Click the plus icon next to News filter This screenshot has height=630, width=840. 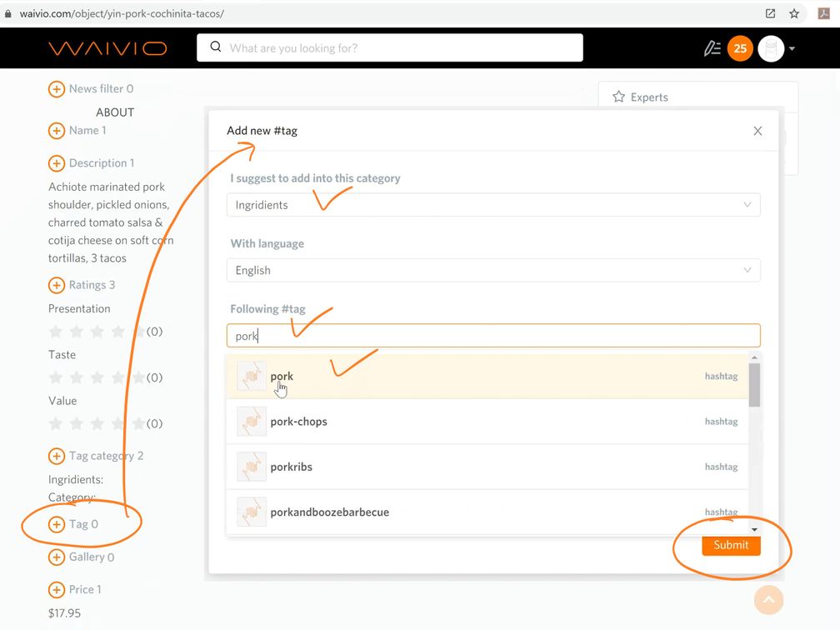56,89
